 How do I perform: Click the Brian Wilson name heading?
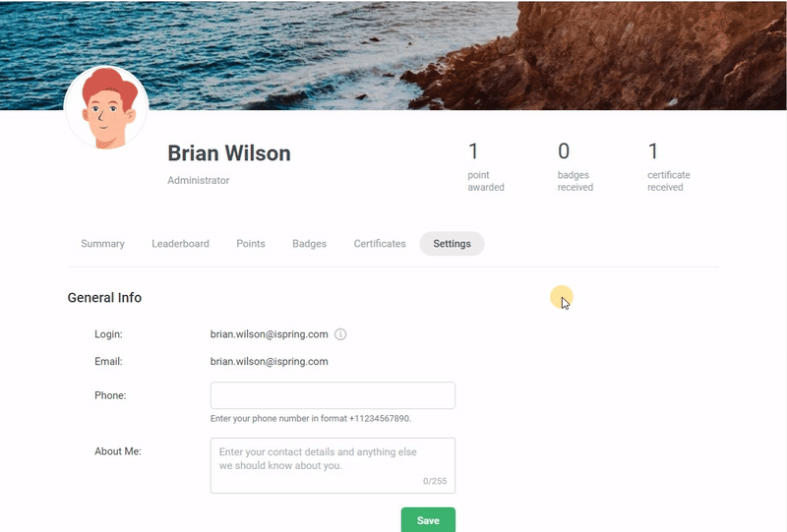(229, 153)
